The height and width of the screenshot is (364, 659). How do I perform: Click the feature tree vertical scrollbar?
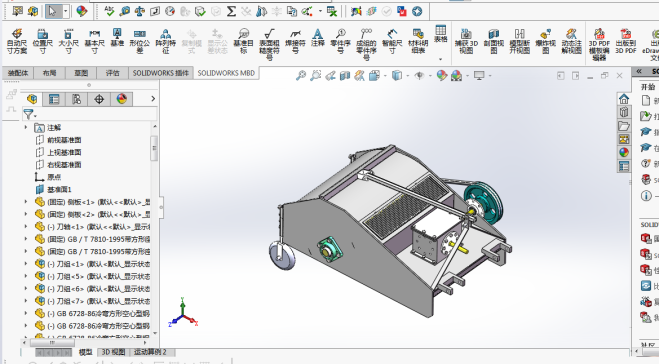pos(154,148)
